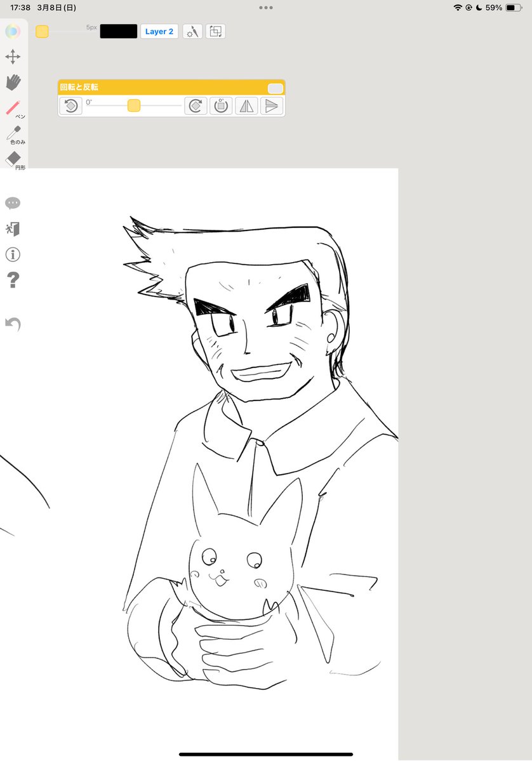Tap the battery indicator in status bar

(514, 8)
